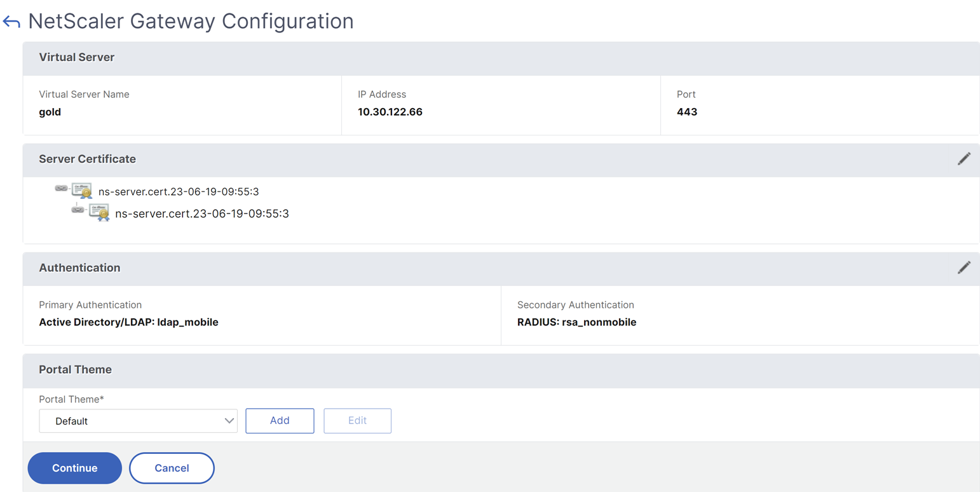Click link icon beside nested certificate
Screen dimensions: 980x492
pyautogui.click(x=78, y=210)
